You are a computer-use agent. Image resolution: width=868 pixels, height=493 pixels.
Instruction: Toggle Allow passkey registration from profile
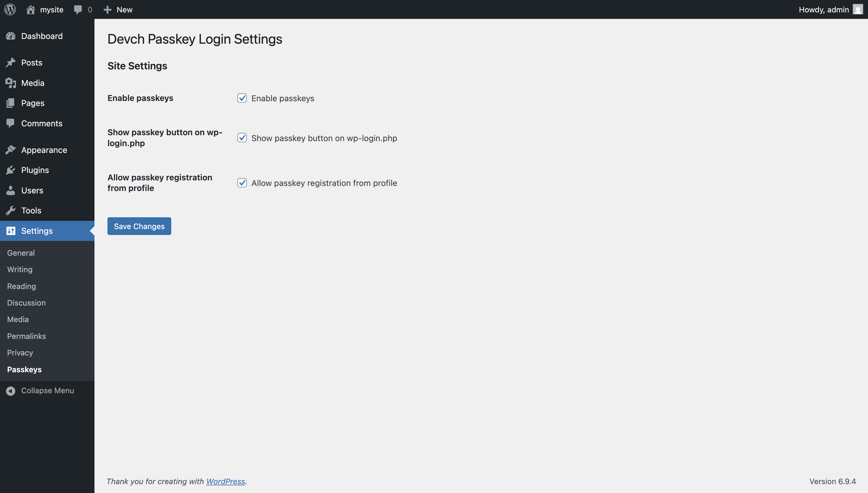(x=242, y=183)
